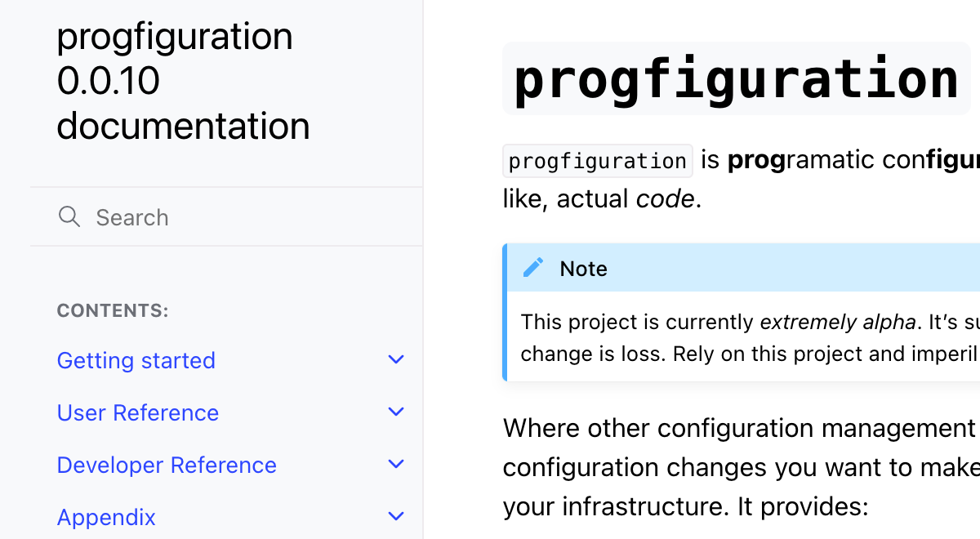Image resolution: width=980 pixels, height=539 pixels.
Task: Expand the Getting started section chevron
Action: pos(396,359)
